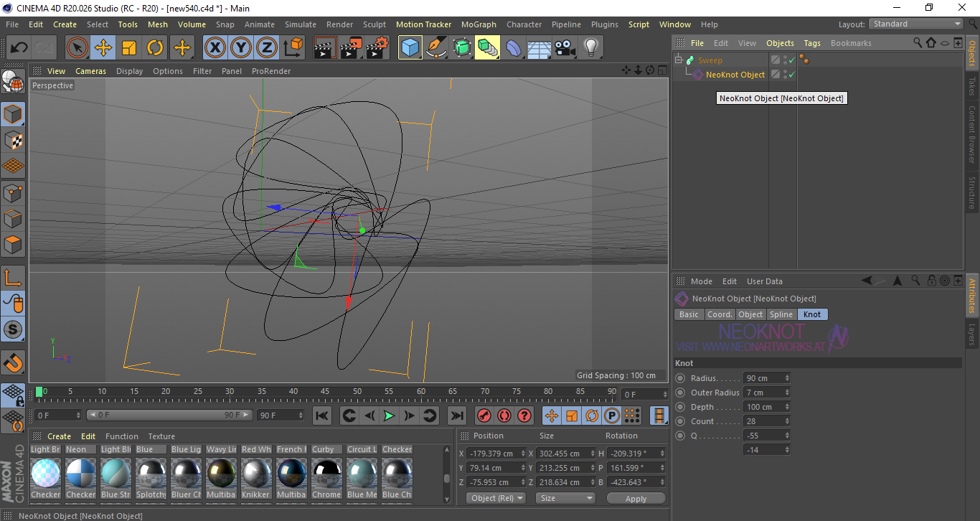The image size is (980, 521).
Task: Switch to the Spline tab
Action: 781,314
